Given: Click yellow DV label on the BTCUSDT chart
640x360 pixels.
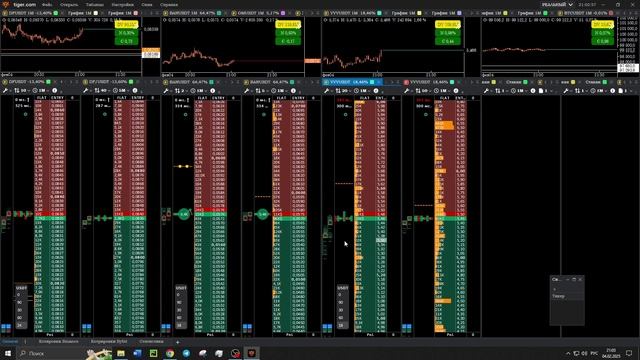Looking at the screenshot, I should tap(602, 25).
